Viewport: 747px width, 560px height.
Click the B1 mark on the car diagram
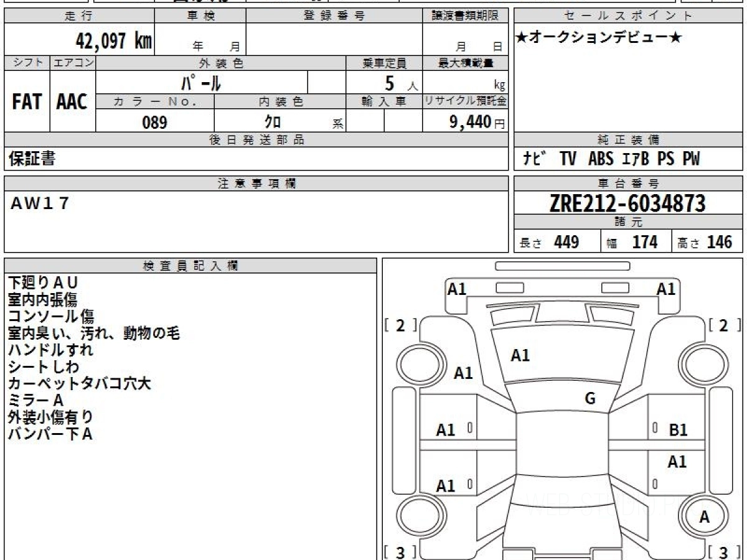tap(678, 429)
